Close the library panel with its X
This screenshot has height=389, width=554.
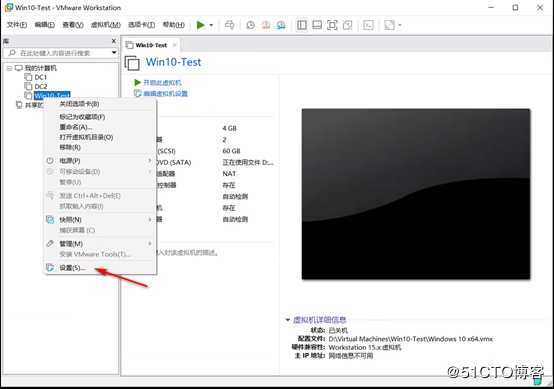coord(114,41)
